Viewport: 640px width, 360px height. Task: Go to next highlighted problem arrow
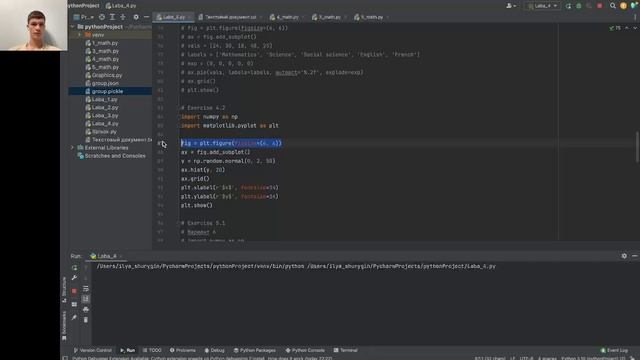point(635,28)
